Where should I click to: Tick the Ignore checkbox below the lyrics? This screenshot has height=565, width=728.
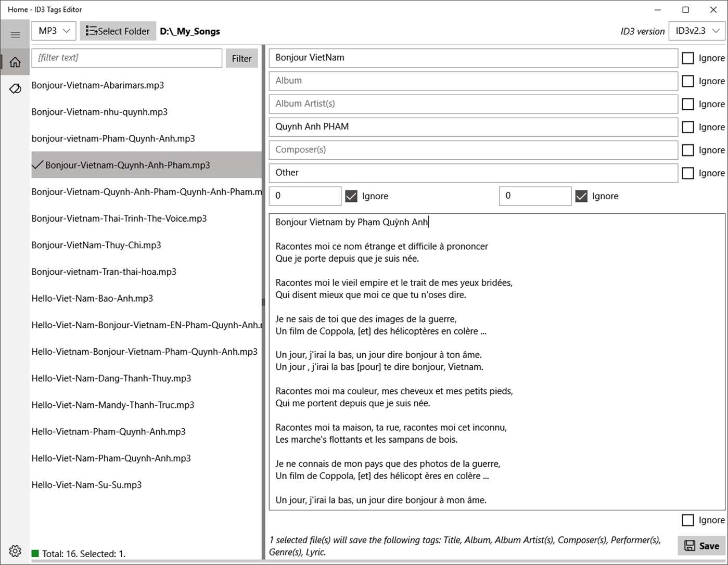click(x=688, y=520)
